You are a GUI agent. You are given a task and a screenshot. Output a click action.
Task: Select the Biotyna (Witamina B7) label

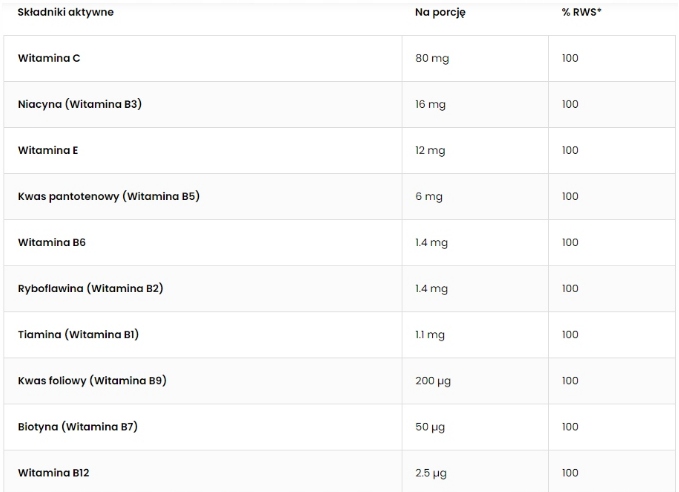(x=78, y=426)
